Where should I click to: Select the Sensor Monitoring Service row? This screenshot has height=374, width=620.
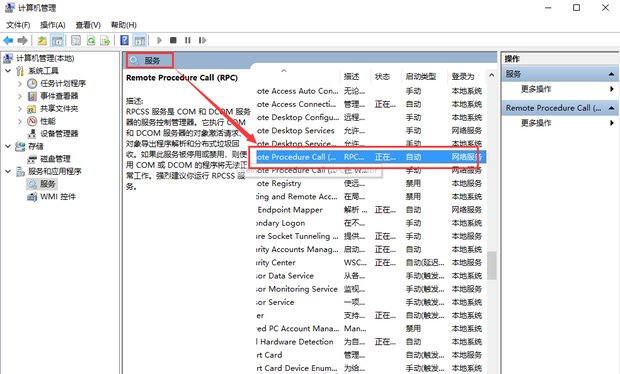pyautogui.click(x=371, y=289)
